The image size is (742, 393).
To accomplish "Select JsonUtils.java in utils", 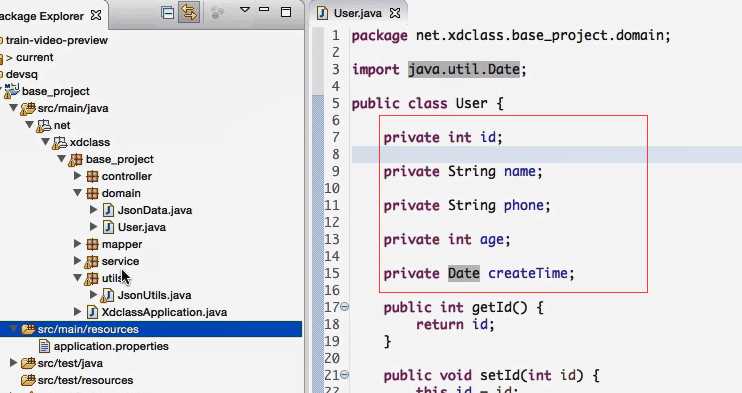I will pos(155,295).
